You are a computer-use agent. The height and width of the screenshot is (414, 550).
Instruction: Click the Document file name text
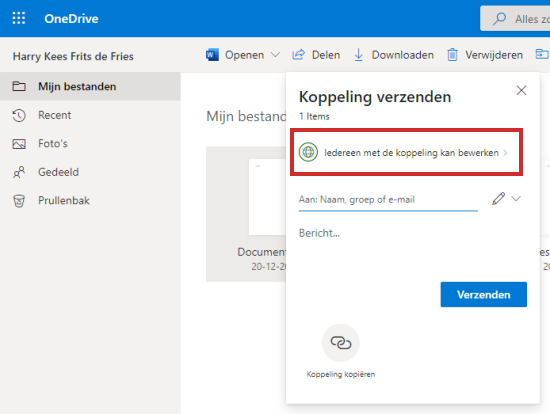point(262,252)
